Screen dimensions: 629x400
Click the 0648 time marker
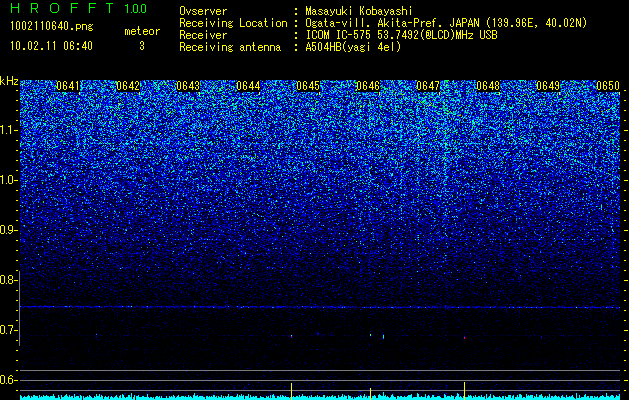point(488,86)
